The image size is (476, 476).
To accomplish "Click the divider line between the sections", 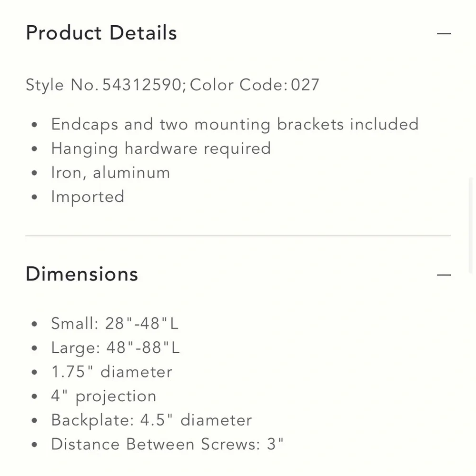I will tap(238, 236).
